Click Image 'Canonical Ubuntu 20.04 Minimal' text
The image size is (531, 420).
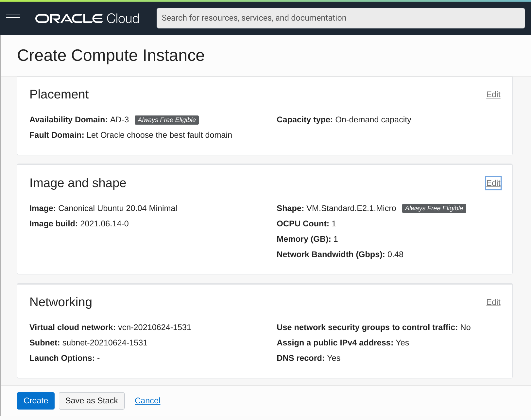118,208
